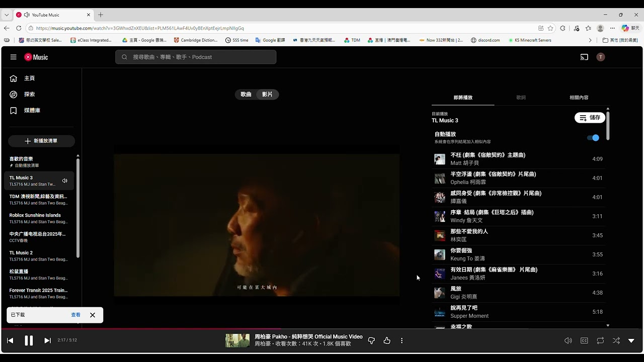
Task: Click the volume speaker icon
Action: [x=568, y=340]
